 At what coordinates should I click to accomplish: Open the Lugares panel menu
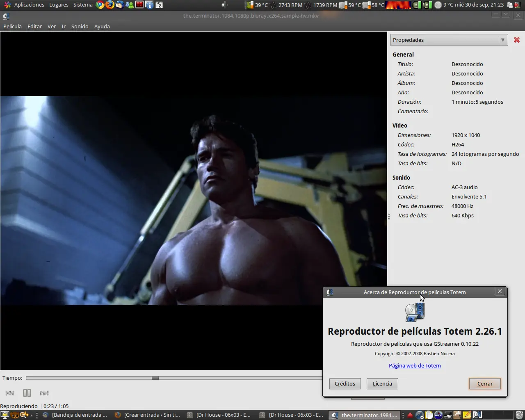59,5
